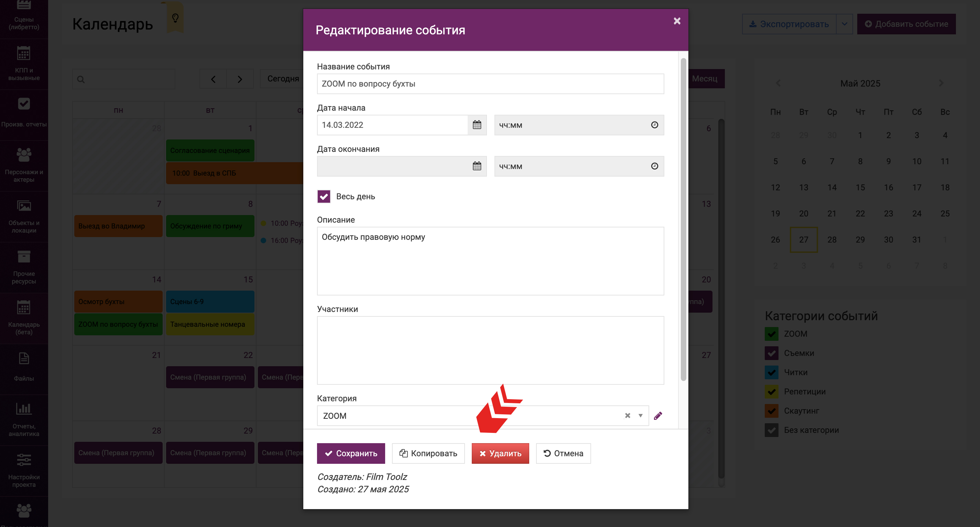Screen dimensions: 980x527
Task: Open the Осмотр бухты event
Action: point(118,302)
